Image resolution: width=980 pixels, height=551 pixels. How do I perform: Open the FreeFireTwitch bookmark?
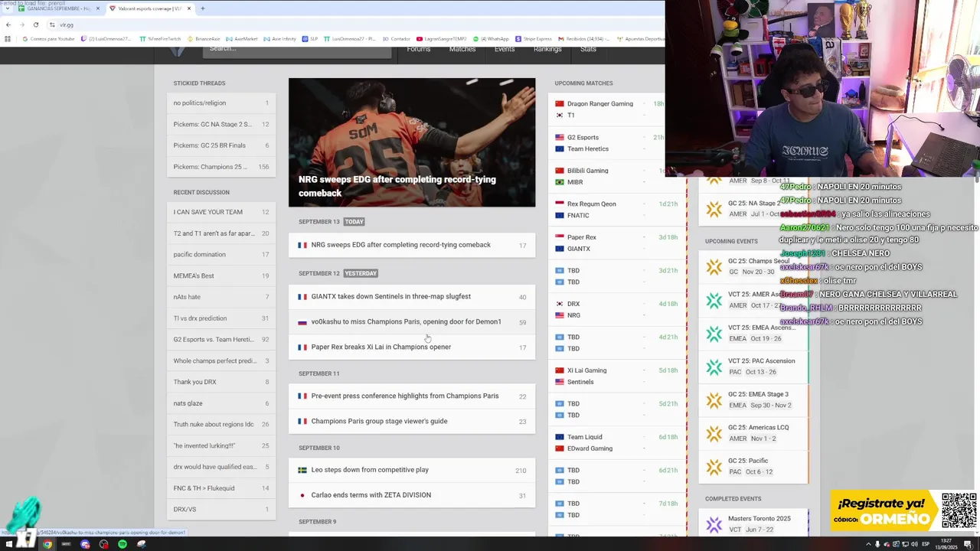tap(159, 38)
